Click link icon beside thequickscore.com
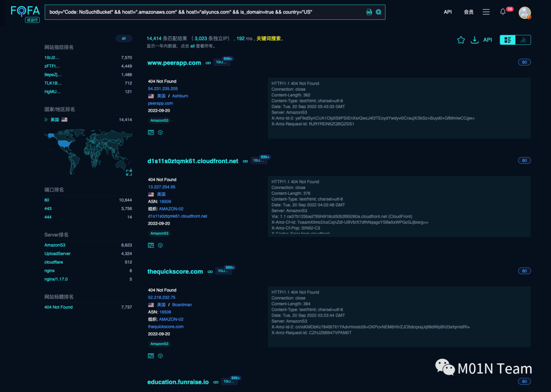 coord(210,272)
